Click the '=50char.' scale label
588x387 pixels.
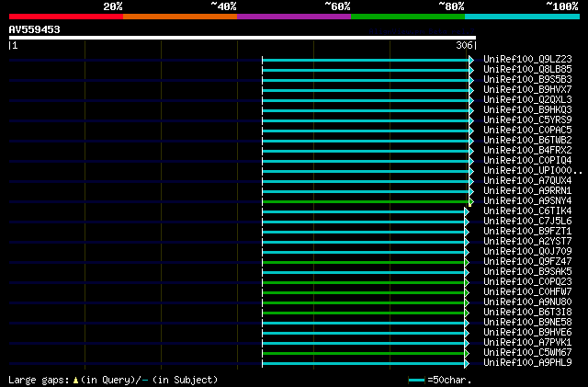pyautogui.click(x=449, y=381)
